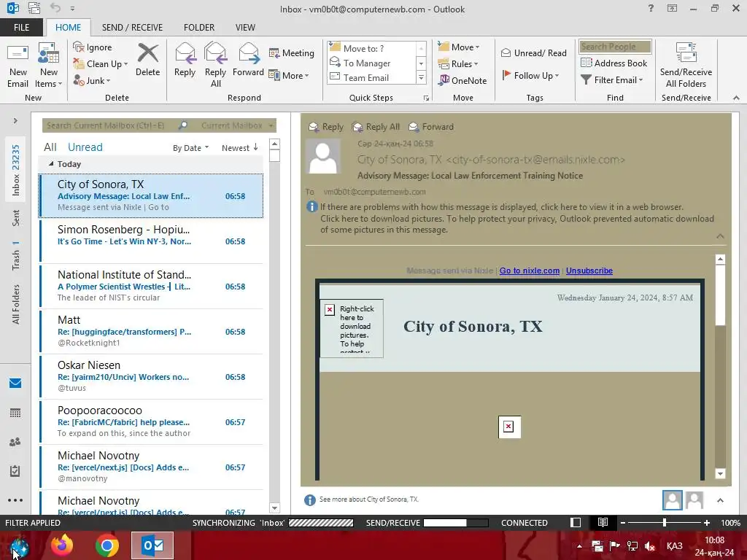Switch to the SEND / RECEIVE tab
The image size is (747, 560).
[x=132, y=27]
